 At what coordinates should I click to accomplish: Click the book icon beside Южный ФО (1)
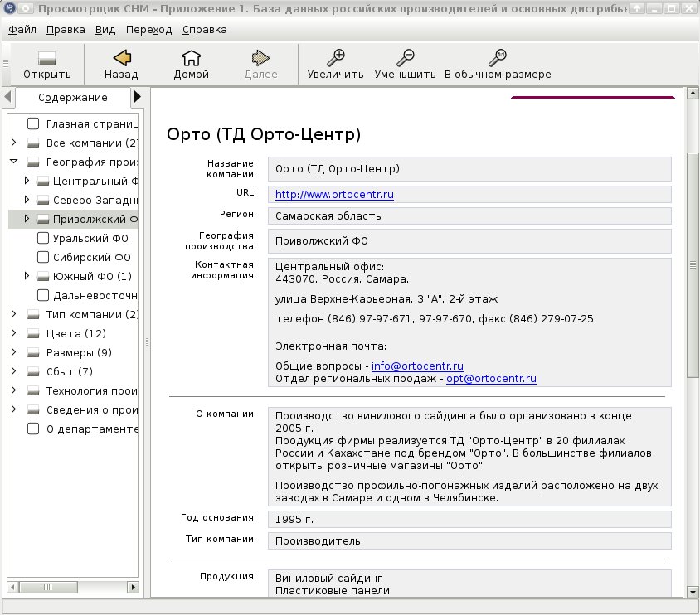[43, 277]
